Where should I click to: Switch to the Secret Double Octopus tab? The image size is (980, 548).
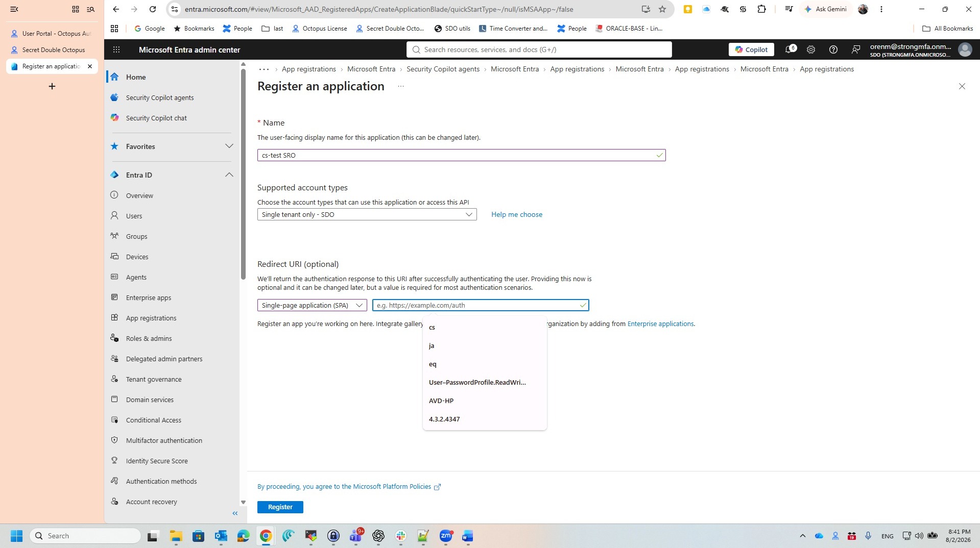pyautogui.click(x=52, y=50)
